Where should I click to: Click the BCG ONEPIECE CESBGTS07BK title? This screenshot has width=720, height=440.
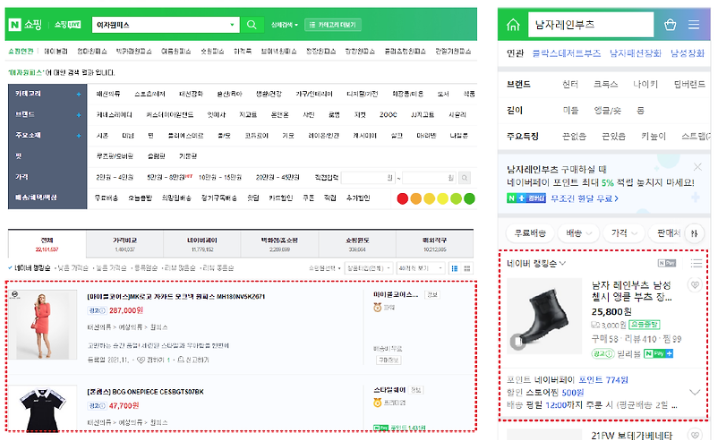145,392
